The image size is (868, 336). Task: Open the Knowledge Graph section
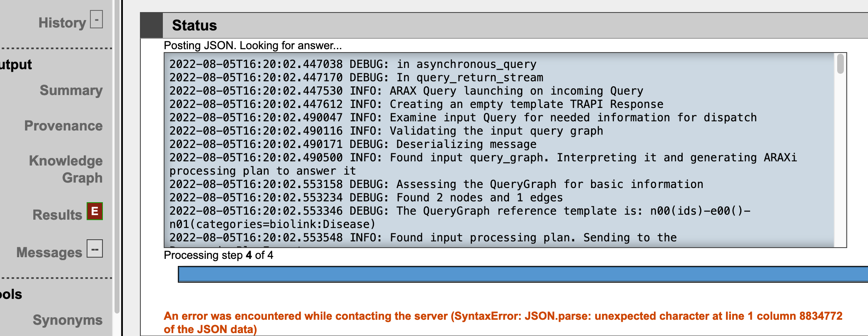[66, 169]
